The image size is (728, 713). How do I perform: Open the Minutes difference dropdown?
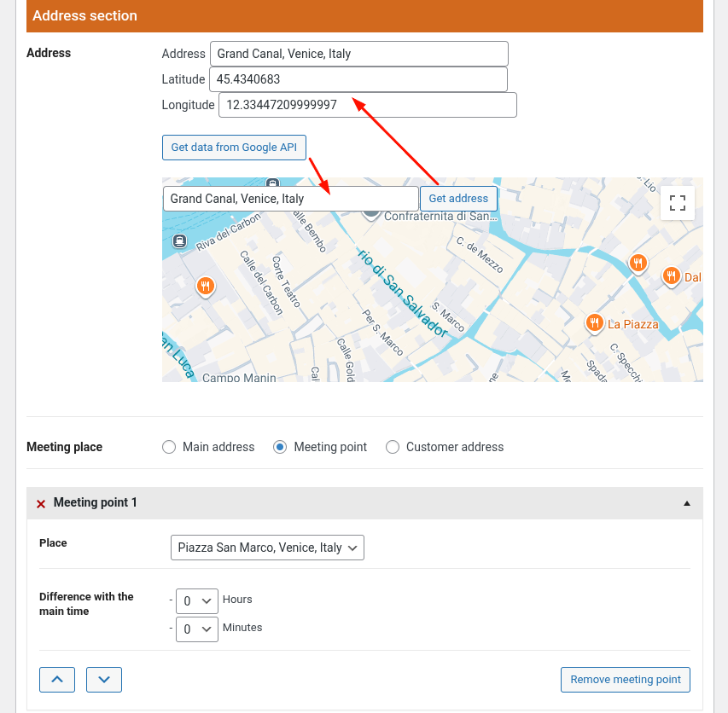197,629
